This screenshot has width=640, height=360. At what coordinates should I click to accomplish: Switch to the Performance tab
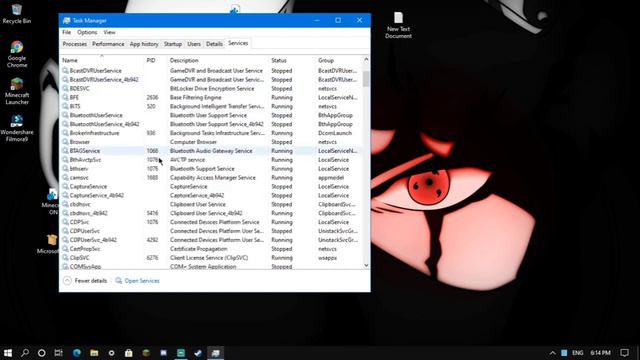[x=108, y=44]
